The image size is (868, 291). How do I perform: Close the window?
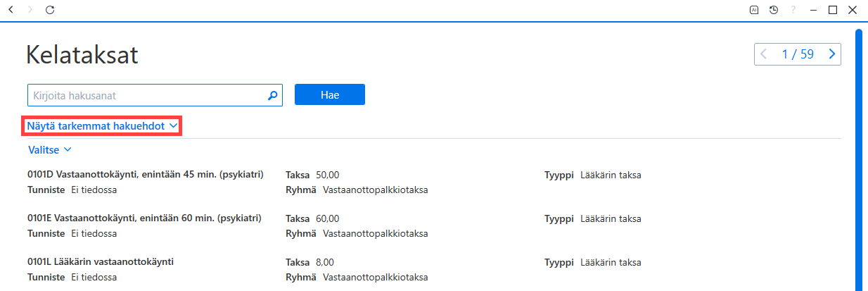[852, 10]
